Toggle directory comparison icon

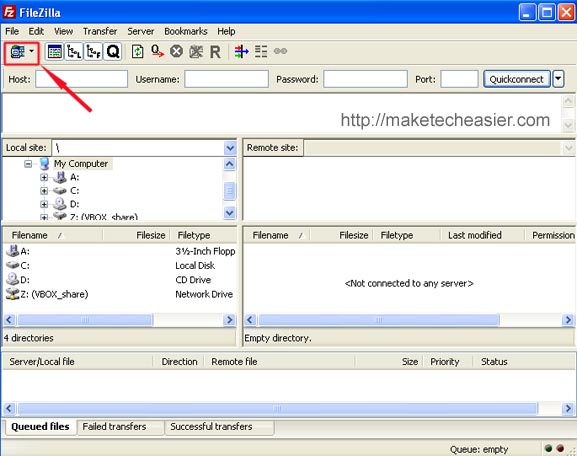261,52
